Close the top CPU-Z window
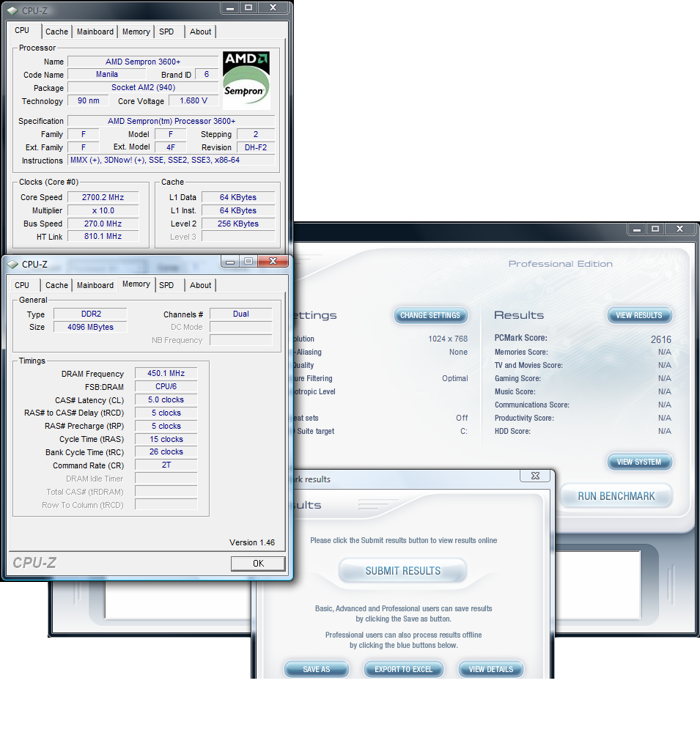The height and width of the screenshot is (730, 700). pos(273,8)
